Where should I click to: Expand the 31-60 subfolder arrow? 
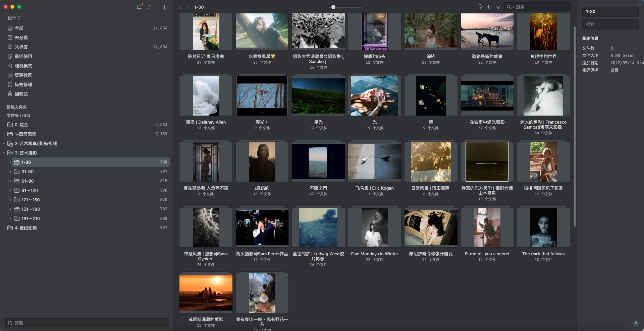click(11, 172)
